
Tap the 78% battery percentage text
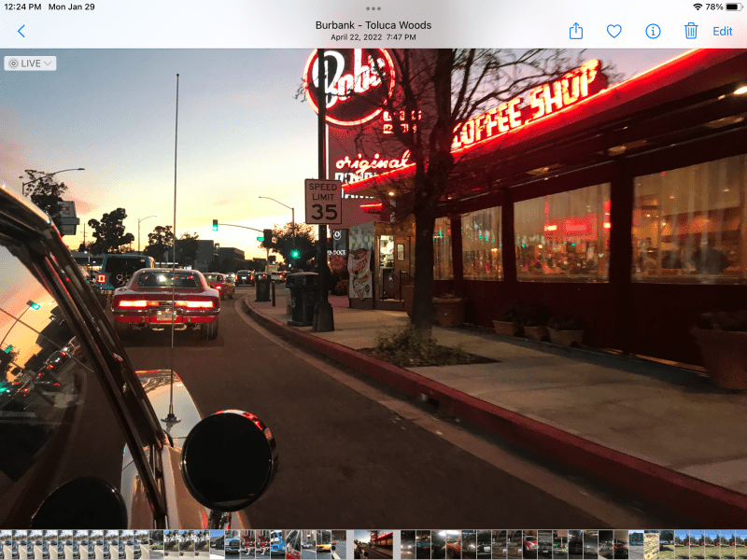[714, 7]
